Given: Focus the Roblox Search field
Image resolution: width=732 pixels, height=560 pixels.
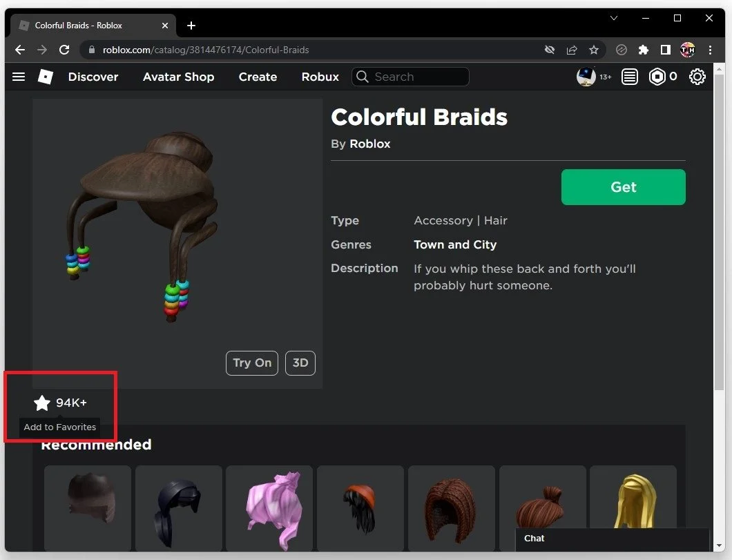Looking at the screenshot, I should pyautogui.click(x=410, y=77).
